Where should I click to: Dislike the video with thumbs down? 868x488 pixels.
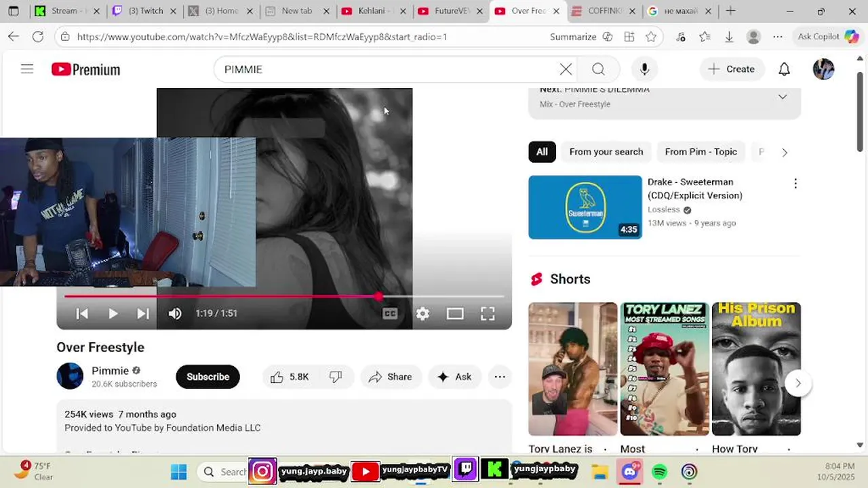(x=336, y=377)
